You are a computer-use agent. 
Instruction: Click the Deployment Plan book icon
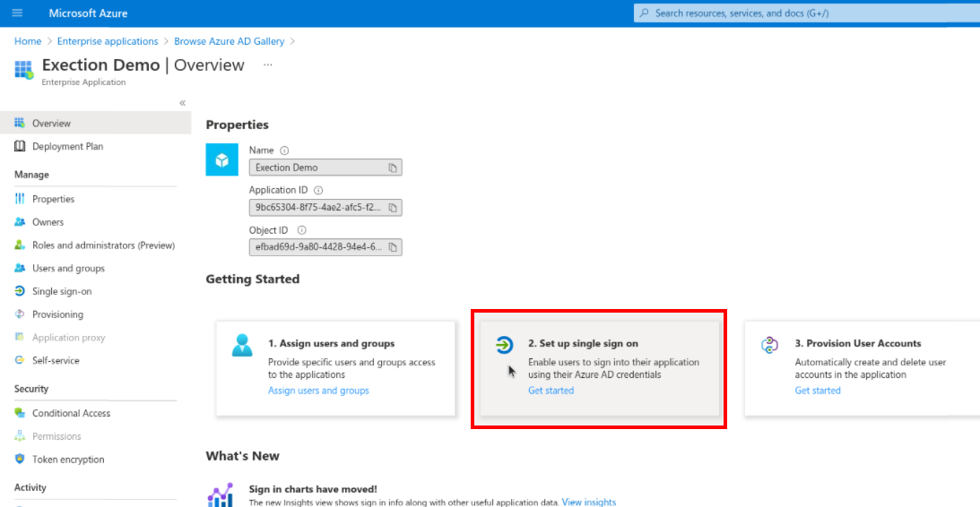click(x=20, y=146)
